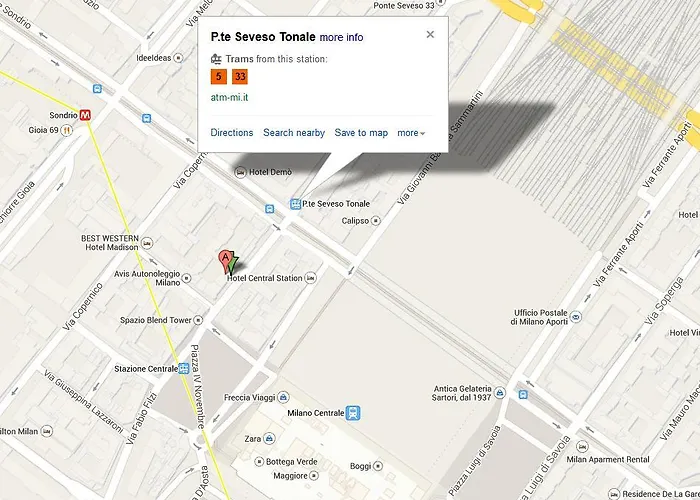This screenshot has height=500, width=700.
Task: Click the Sondrio metro station M icon
Action: pos(85,115)
